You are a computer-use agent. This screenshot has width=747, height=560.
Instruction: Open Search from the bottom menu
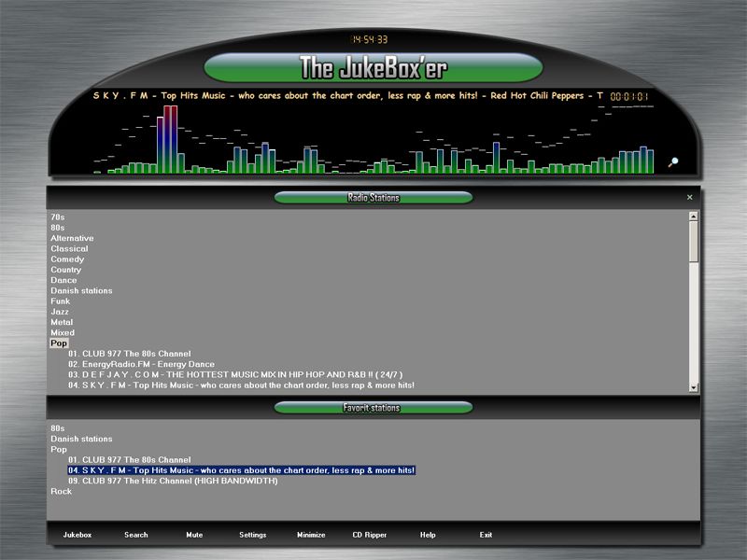136,535
